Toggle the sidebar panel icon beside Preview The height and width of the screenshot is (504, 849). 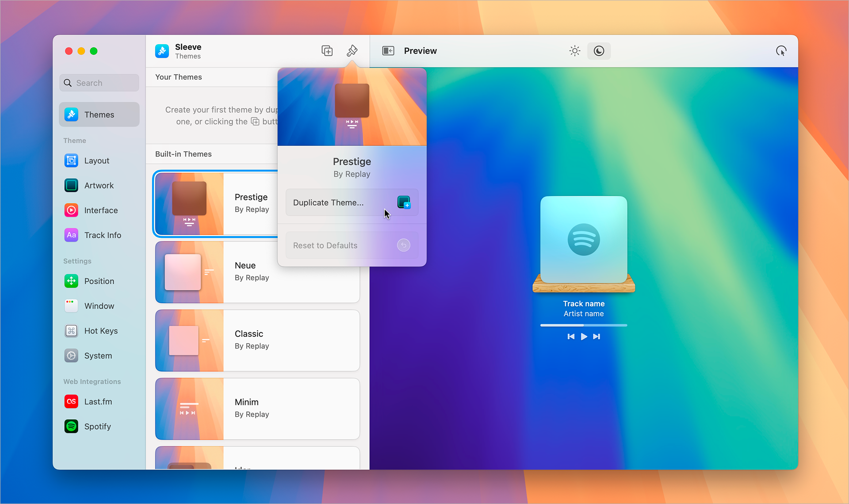[x=388, y=51]
